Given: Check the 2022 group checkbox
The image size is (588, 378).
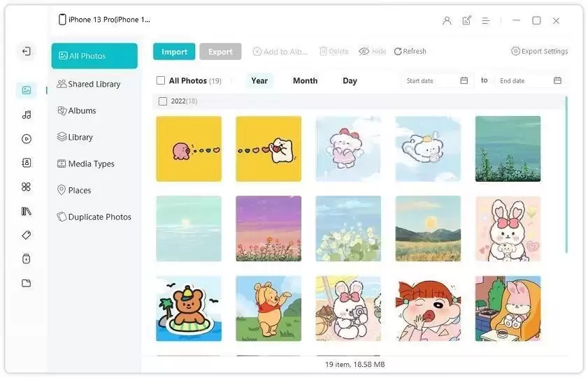Looking at the screenshot, I should (x=163, y=101).
